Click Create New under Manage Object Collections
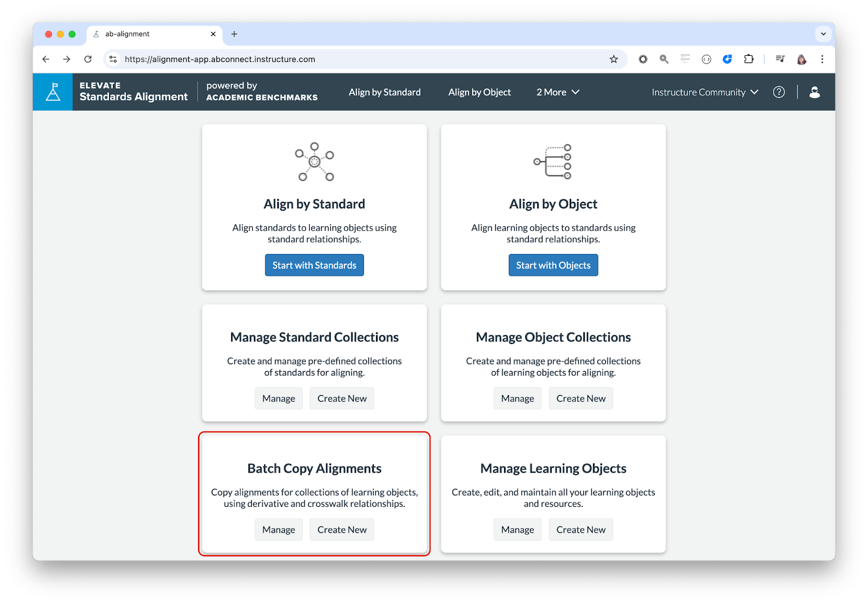 581,398
